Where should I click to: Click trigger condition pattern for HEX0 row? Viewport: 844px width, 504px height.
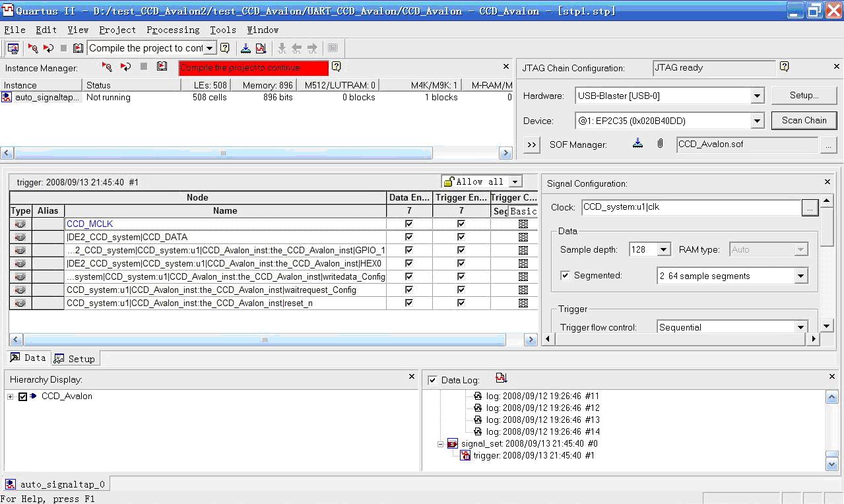523,263
